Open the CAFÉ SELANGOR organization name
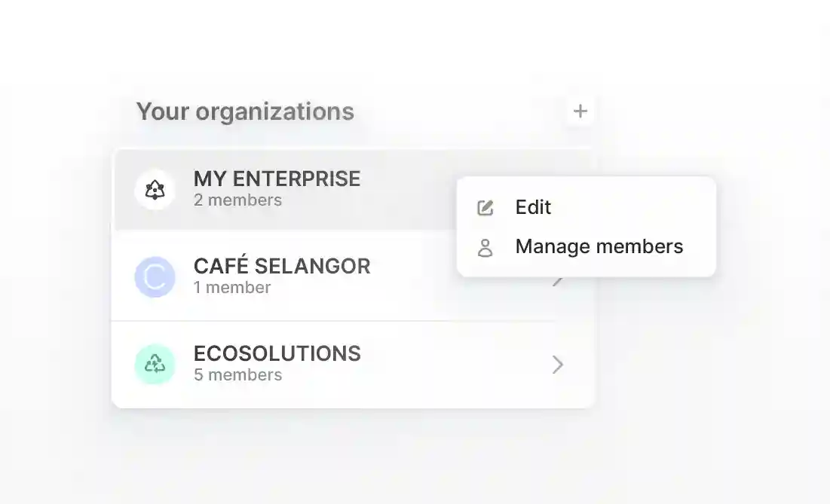The width and height of the screenshot is (830, 504). [281, 266]
